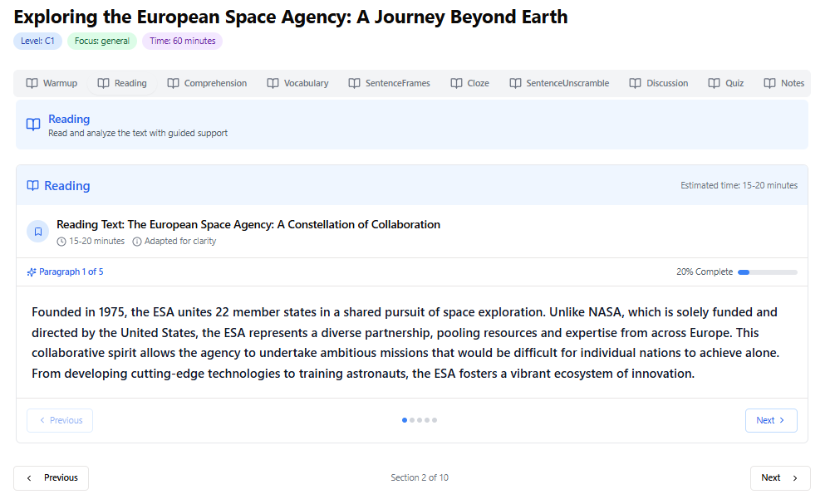Select the SentenceFrames tab

(390, 83)
